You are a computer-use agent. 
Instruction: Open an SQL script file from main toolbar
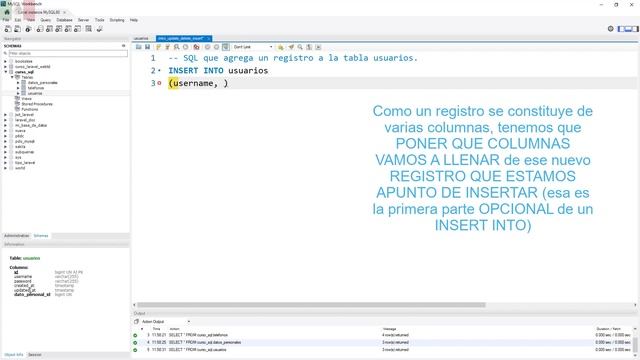click(18, 29)
